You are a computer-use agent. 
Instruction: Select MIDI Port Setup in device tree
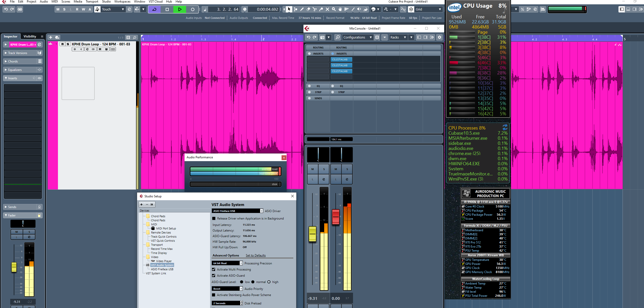(x=166, y=228)
